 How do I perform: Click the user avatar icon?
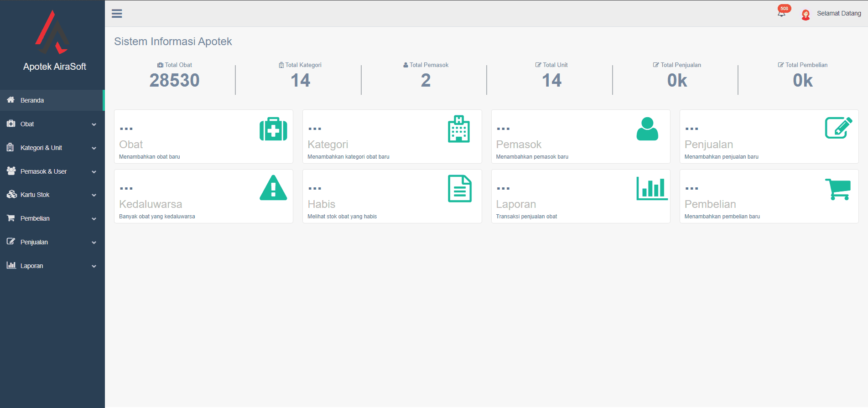pyautogui.click(x=806, y=15)
